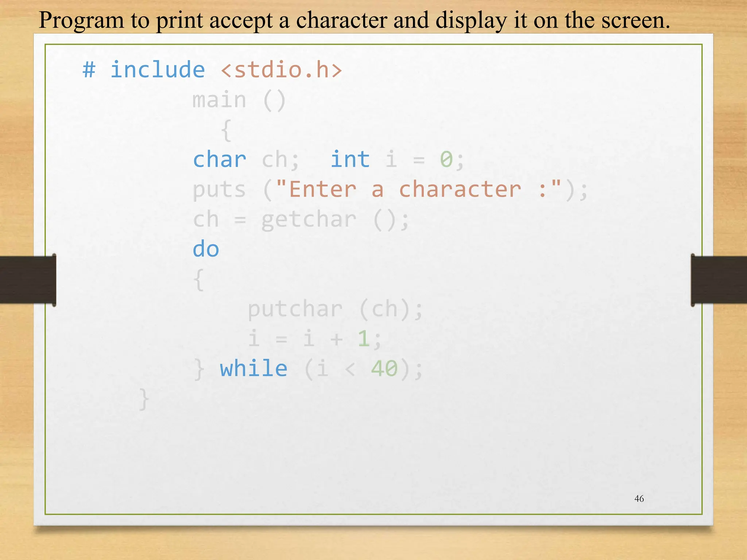Viewport: 747px width, 560px height.
Task: Click the '<stdio.h>' header text
Action: (x=281, y=69)
